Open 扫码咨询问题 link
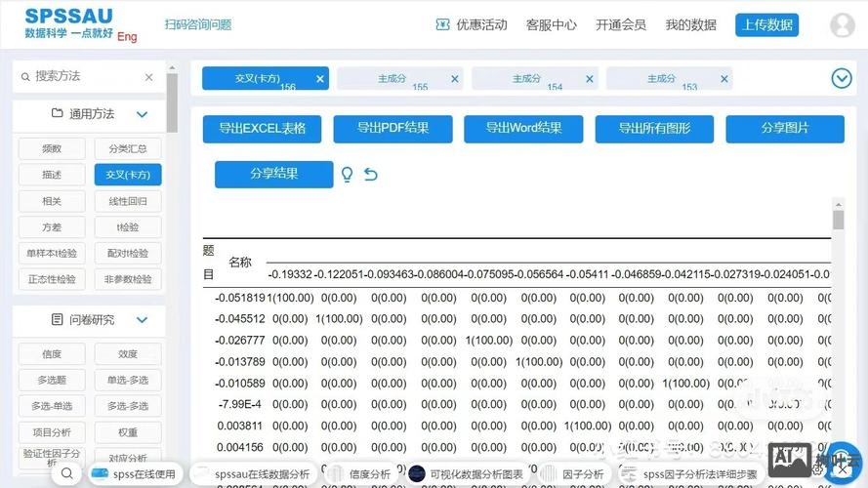The image size is (868, 488). click(x=197, y=24)
